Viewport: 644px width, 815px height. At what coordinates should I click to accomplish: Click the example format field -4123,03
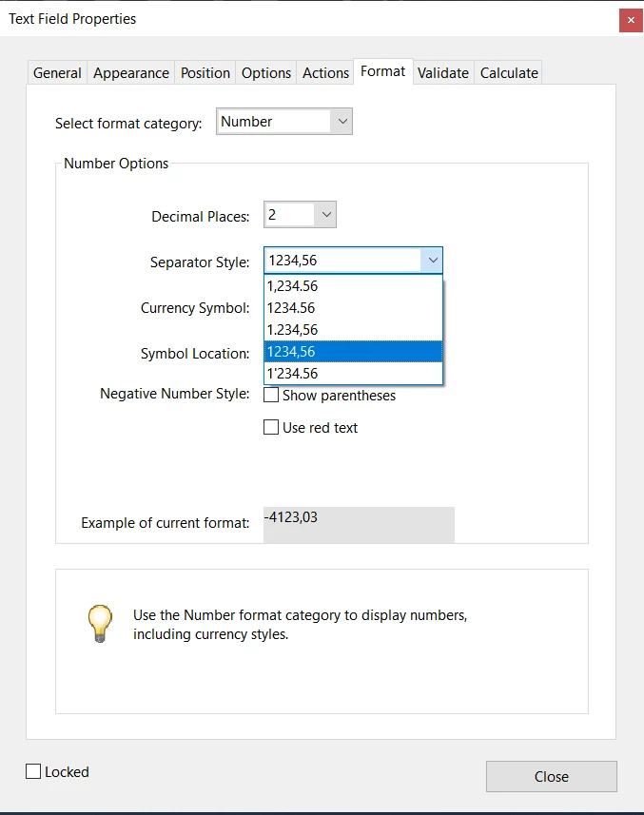(x=359, y=525)
